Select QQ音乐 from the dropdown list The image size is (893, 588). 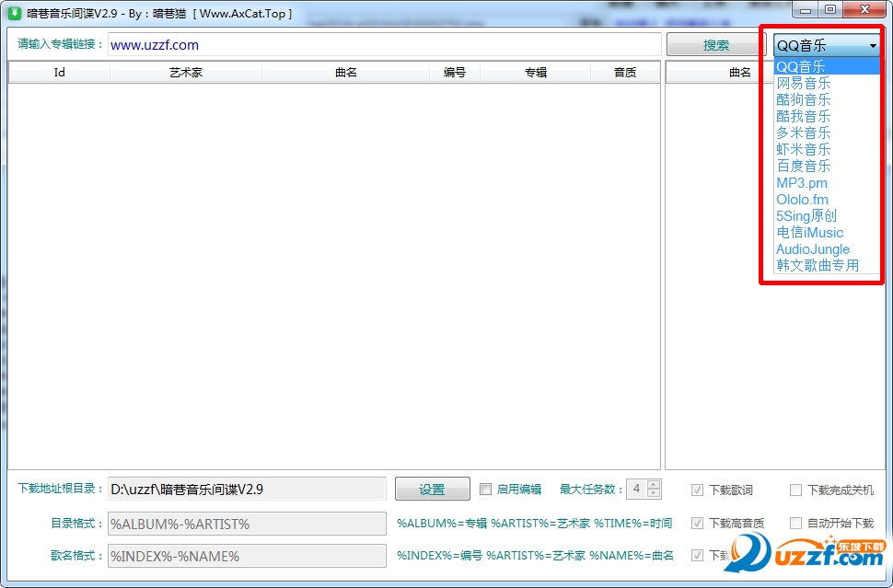[x=827, y=66]
